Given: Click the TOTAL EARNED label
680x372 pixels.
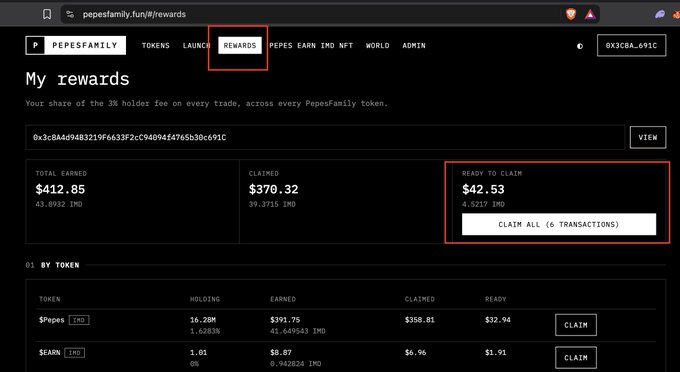Looking at the screenshot, I should point(61,173).
